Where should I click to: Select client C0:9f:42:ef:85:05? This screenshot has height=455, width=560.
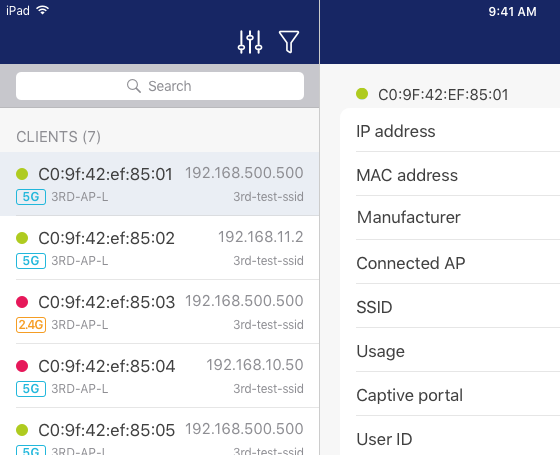point(160,431)
